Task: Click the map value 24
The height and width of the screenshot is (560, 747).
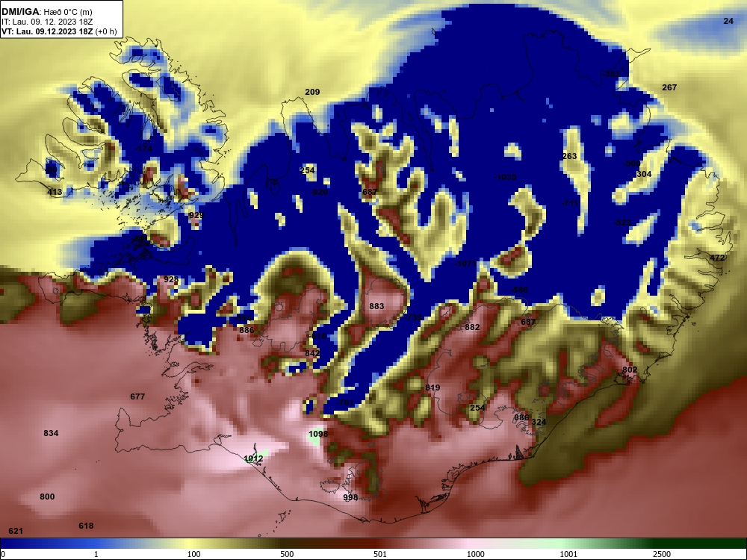Action: 728,21
